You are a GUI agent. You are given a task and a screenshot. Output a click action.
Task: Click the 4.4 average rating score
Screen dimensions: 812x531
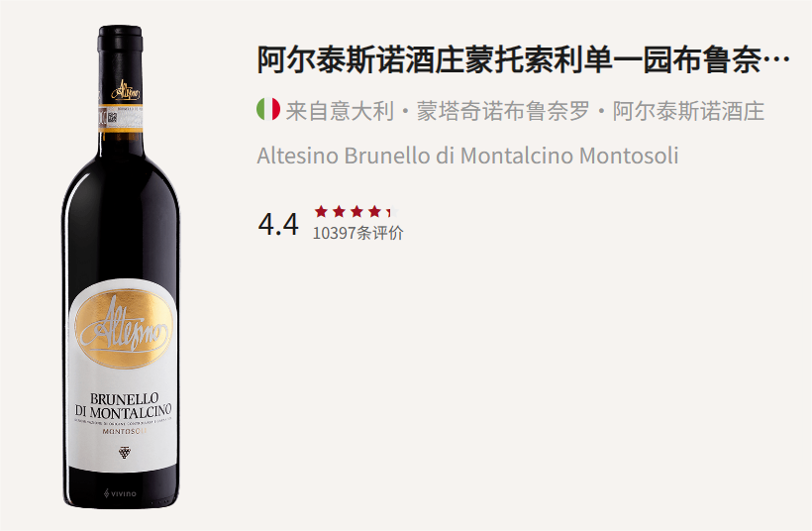278,224
